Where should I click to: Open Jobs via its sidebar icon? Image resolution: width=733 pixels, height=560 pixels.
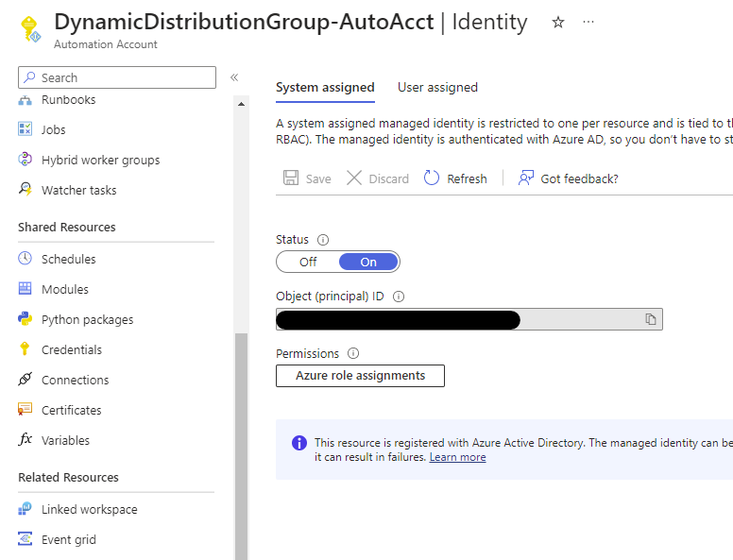(26, 129)
